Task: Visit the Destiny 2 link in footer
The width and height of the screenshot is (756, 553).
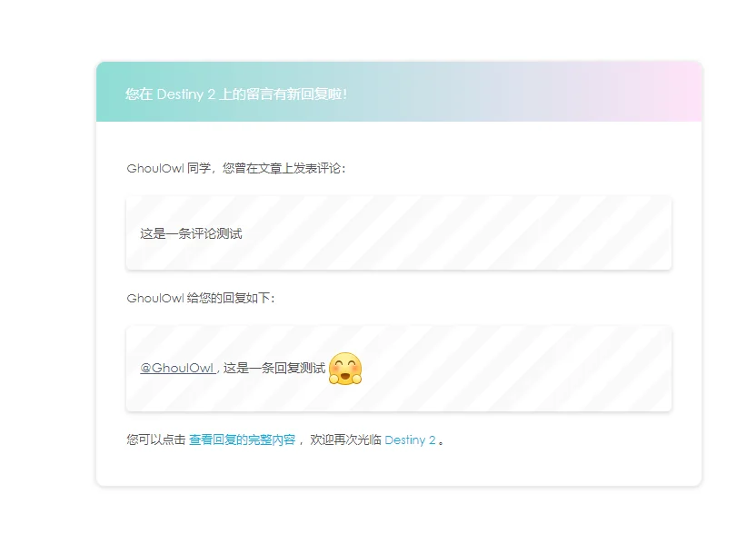Action: [x=410, y=439]
